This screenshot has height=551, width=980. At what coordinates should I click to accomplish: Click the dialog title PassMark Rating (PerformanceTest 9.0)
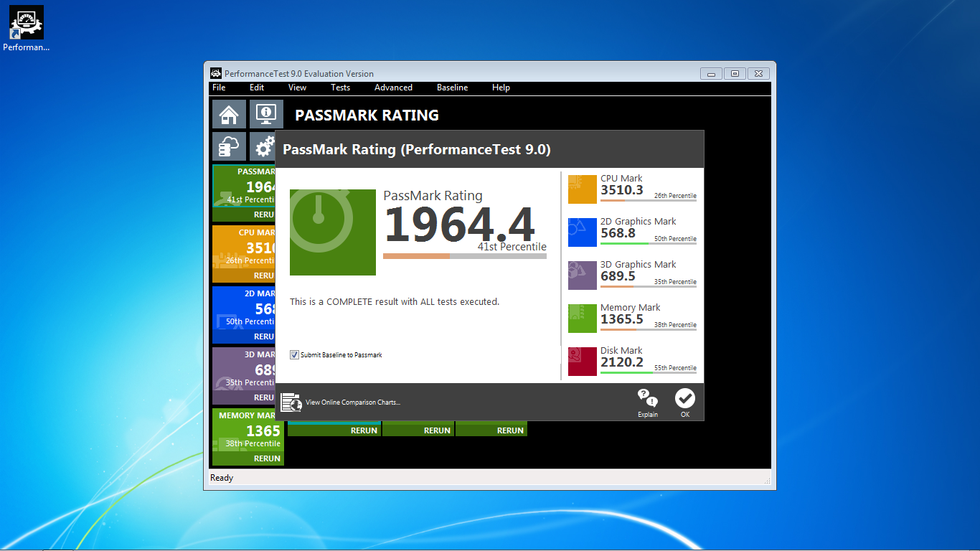point(417,149)
